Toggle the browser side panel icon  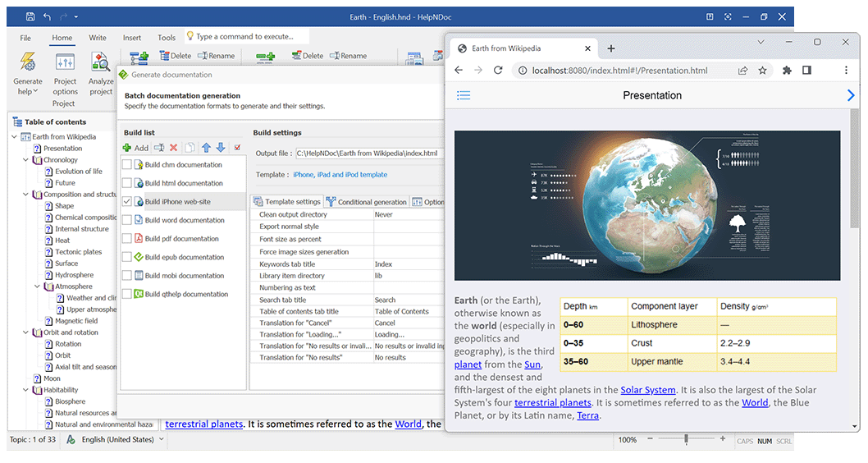click(806, 70)
